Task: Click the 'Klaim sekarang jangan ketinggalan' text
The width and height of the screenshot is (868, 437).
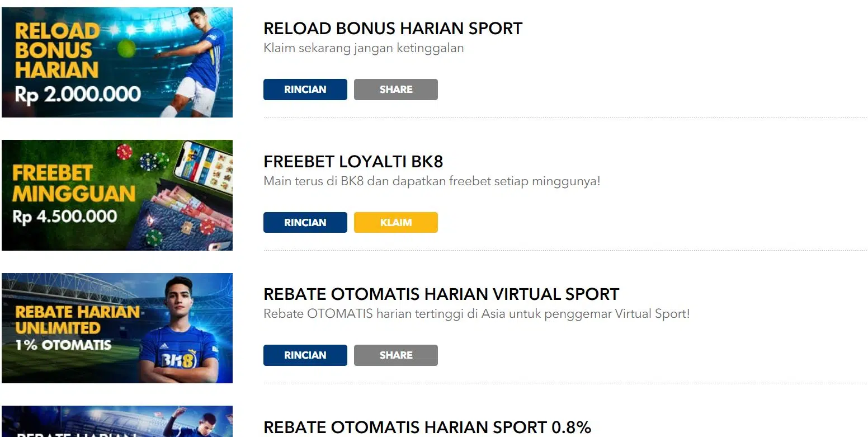Action: [x=364, y=48]
